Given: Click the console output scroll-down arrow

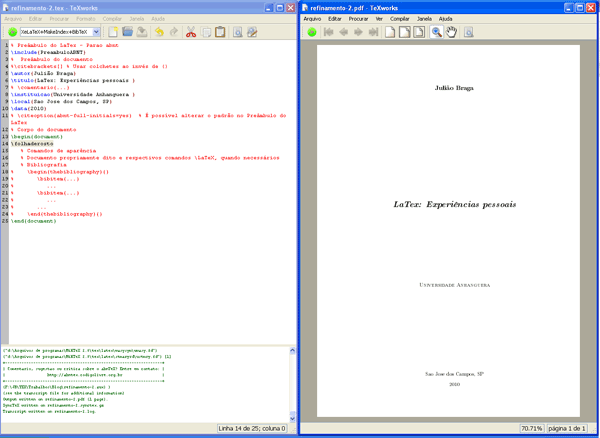Looking at the screenshot, I should 293,417.
